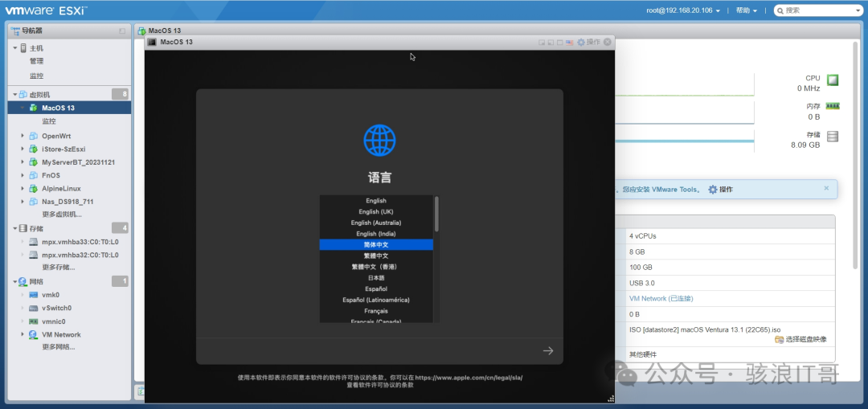Click the OpenWrt virtual machine icon
The image size is (868, 409).
point(33,136)
